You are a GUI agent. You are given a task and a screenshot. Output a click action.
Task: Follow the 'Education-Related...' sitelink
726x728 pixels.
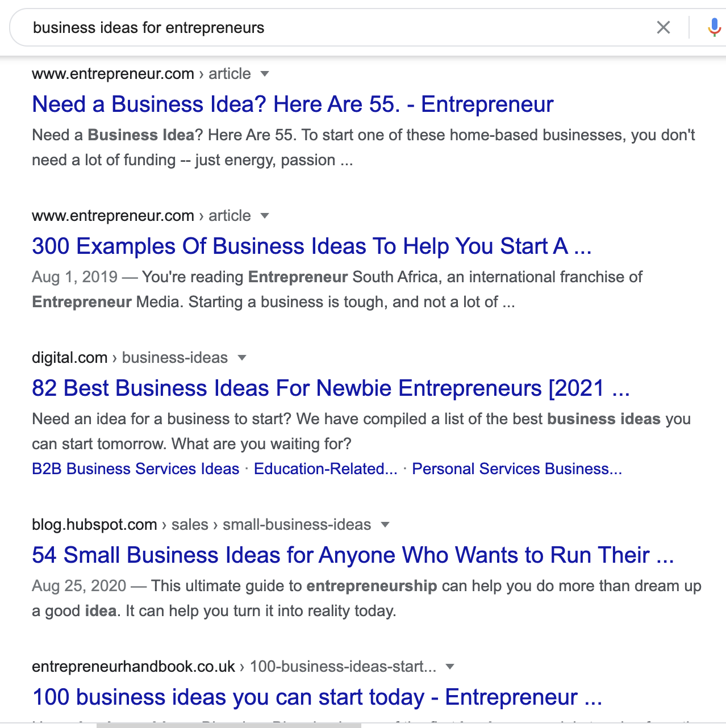[x=326, y=469]
